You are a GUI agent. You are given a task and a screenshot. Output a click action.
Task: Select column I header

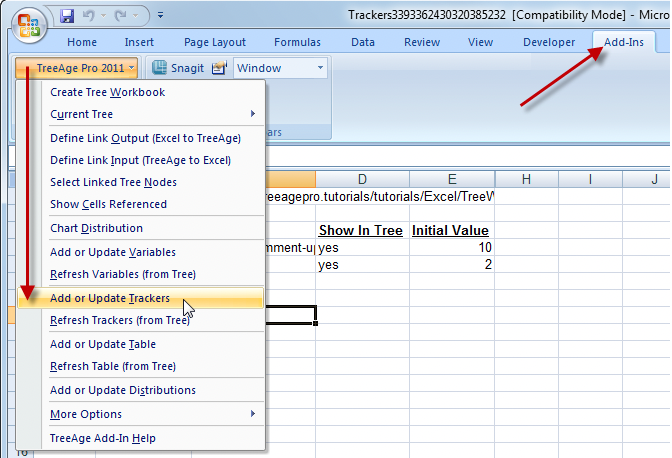coord(591,179)
